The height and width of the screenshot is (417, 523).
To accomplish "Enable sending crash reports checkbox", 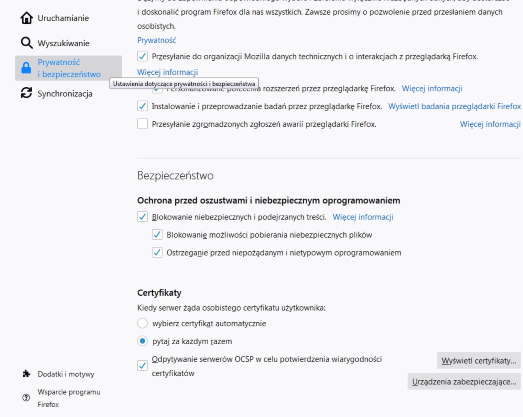I will pyautogui.click(x=142, y=124).
